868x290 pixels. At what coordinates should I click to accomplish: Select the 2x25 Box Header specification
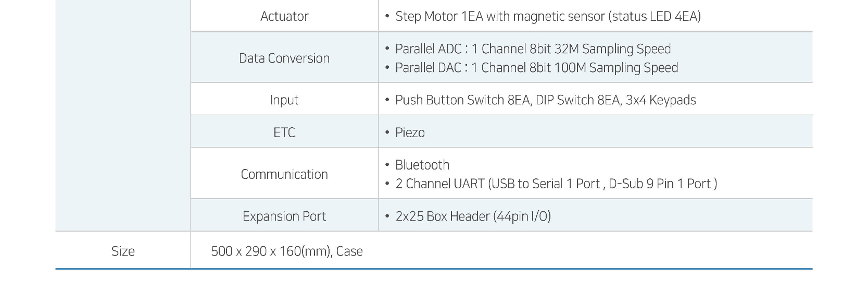pyautogui.click(x=473, y=216)
